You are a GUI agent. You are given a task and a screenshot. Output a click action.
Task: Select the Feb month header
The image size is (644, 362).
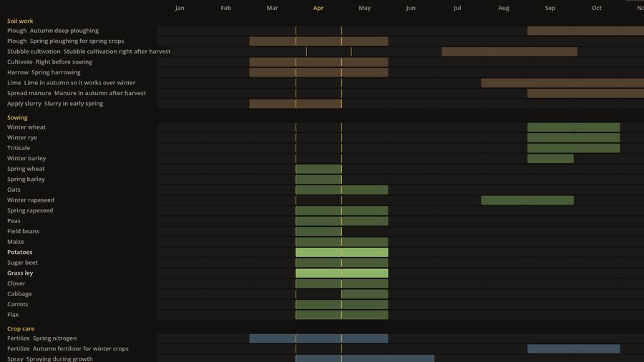point(225,8)
